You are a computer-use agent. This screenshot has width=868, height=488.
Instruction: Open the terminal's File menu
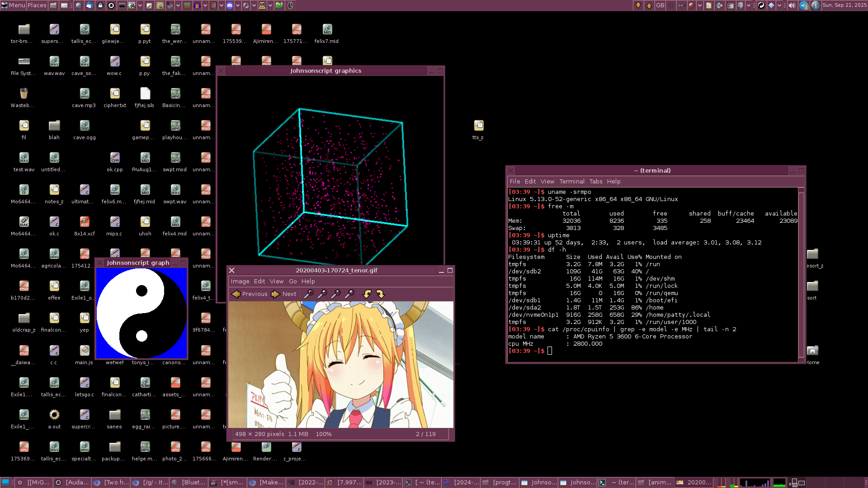(515, 181)
